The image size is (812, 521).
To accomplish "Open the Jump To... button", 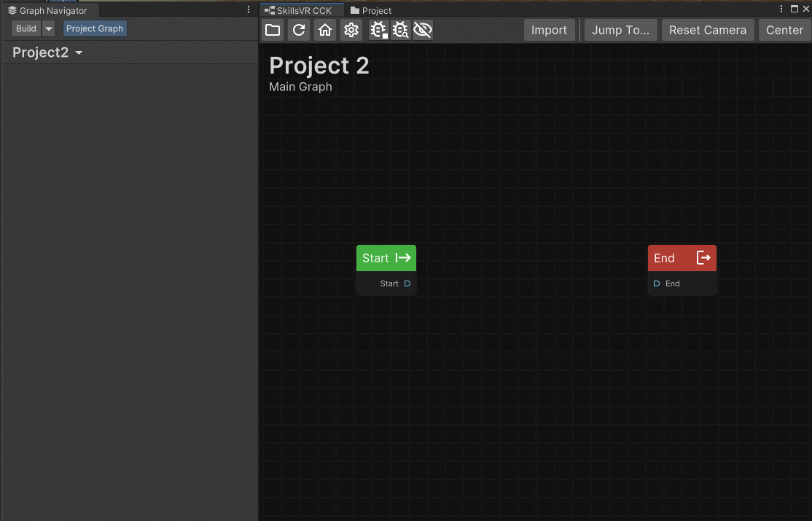I will (x=620, y=30).
